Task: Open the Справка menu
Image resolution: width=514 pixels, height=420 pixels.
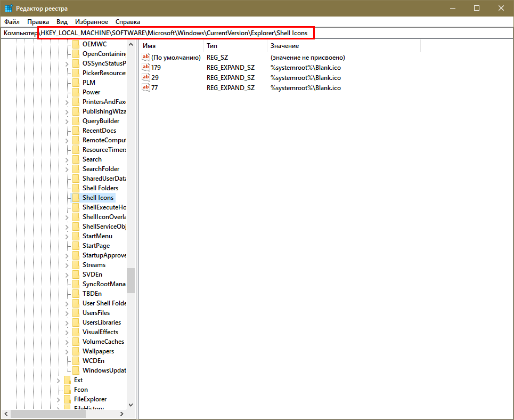Action: 128,22
